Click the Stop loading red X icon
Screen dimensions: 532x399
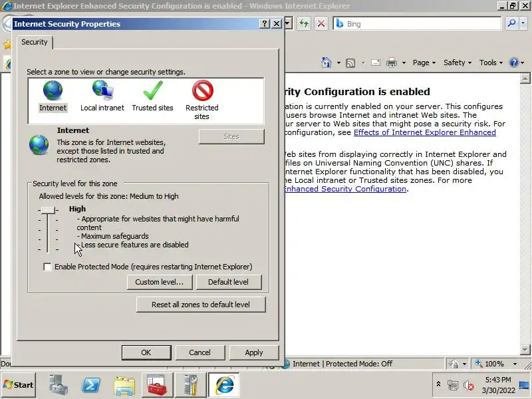point(321,23)
